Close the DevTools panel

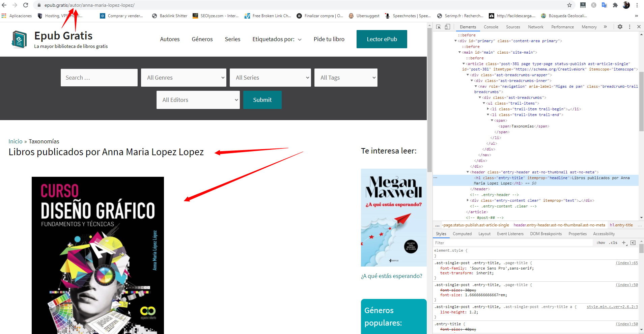click(x=639, y=27)
